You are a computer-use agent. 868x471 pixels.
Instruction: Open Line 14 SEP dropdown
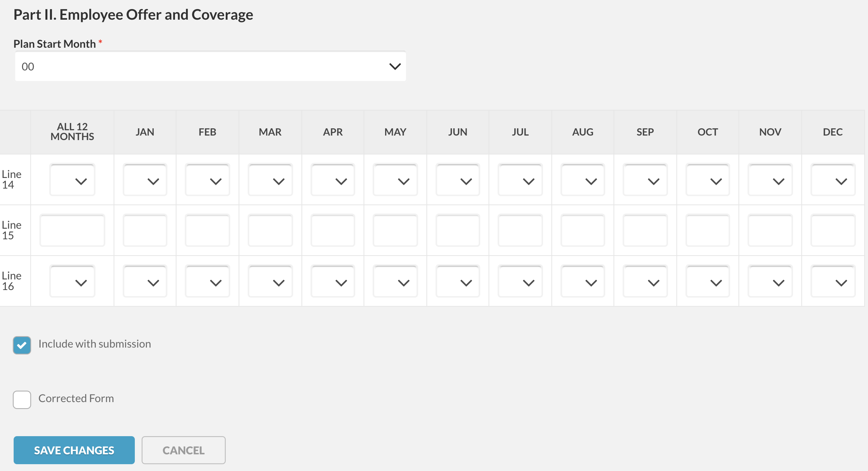click(645, 179)
